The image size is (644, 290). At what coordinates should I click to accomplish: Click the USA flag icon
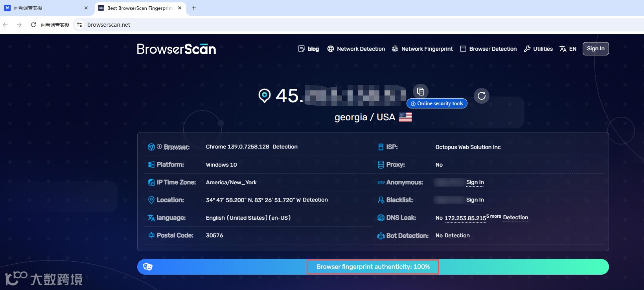(x=405, y=117)
